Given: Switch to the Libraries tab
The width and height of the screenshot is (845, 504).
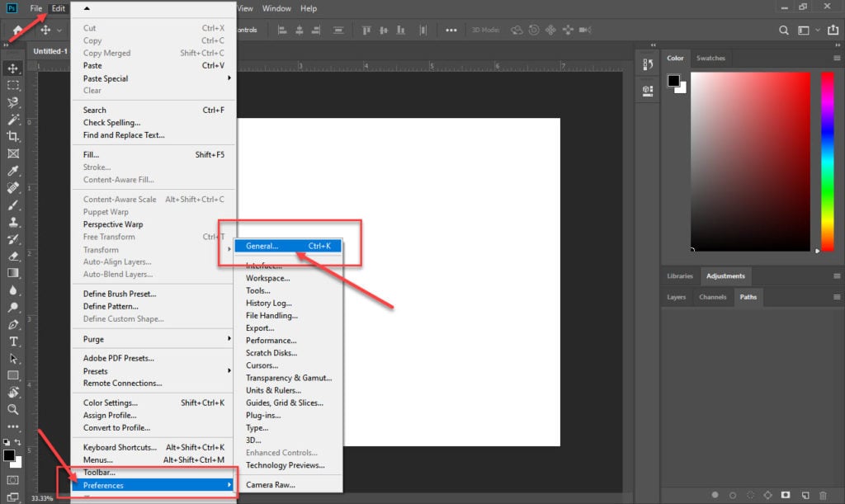Looking at the screenshot, I should 680,276.
